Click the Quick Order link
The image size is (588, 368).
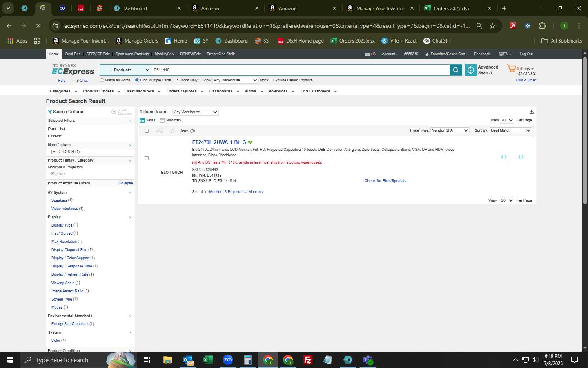point(526,80)
